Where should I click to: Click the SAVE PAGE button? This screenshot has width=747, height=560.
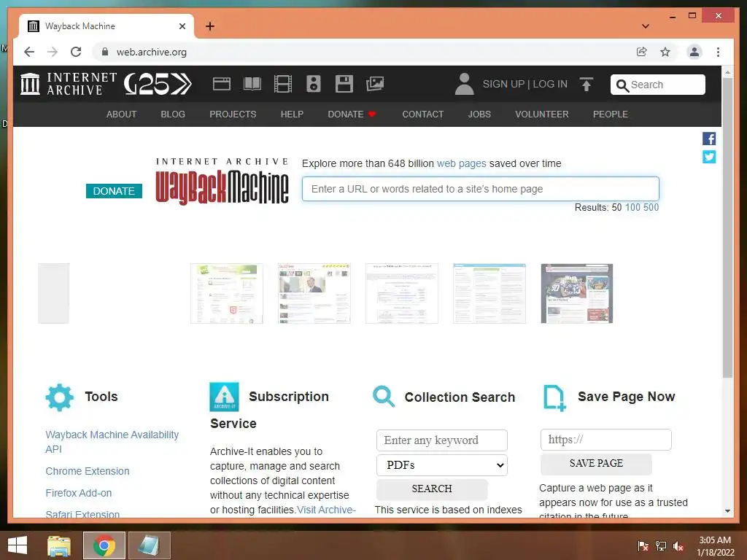(596, 463)
